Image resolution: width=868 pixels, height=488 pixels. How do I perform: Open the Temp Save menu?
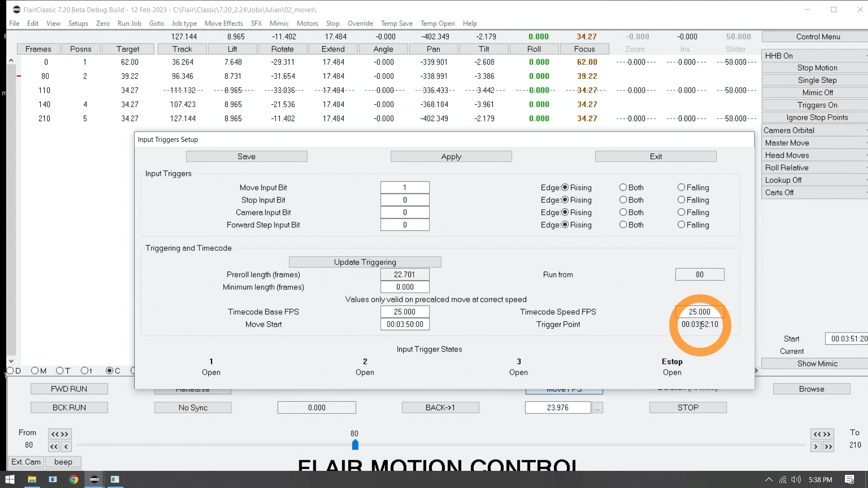pyautogui.click(x=396, y=23)
